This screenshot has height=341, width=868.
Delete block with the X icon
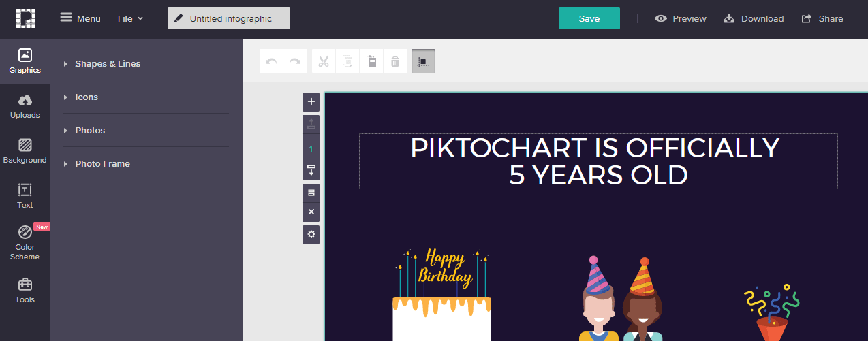pos(311,212)
